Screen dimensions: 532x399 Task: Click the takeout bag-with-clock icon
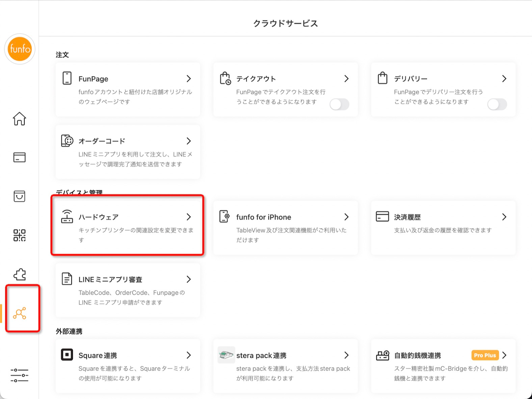click(225, 78)
